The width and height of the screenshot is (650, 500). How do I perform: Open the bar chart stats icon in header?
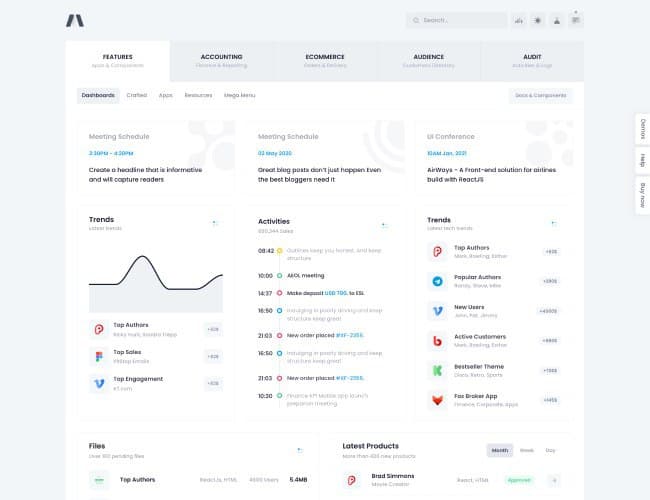click(519, 20)
